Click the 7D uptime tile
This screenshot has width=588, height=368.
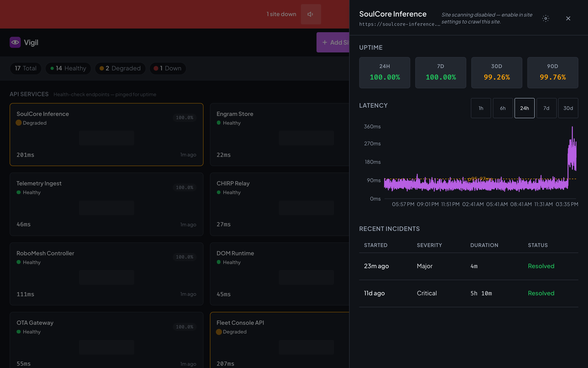tap(441, 73)
